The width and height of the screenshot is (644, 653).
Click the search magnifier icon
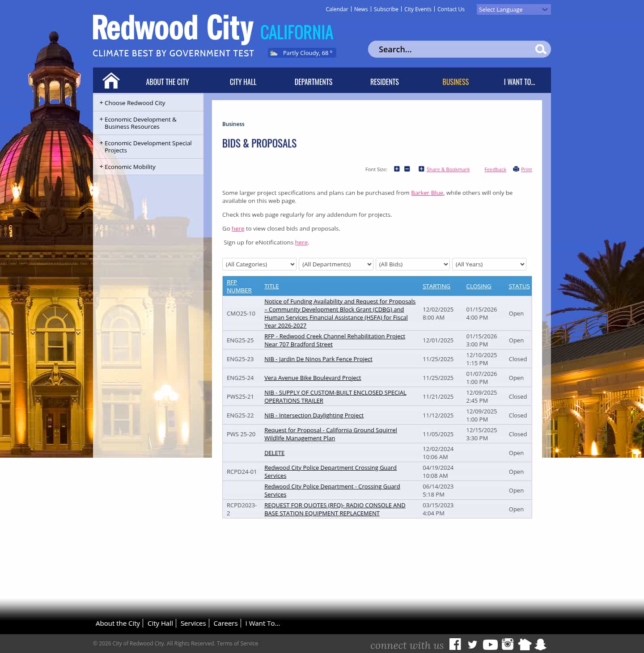(x=540, y=49)
